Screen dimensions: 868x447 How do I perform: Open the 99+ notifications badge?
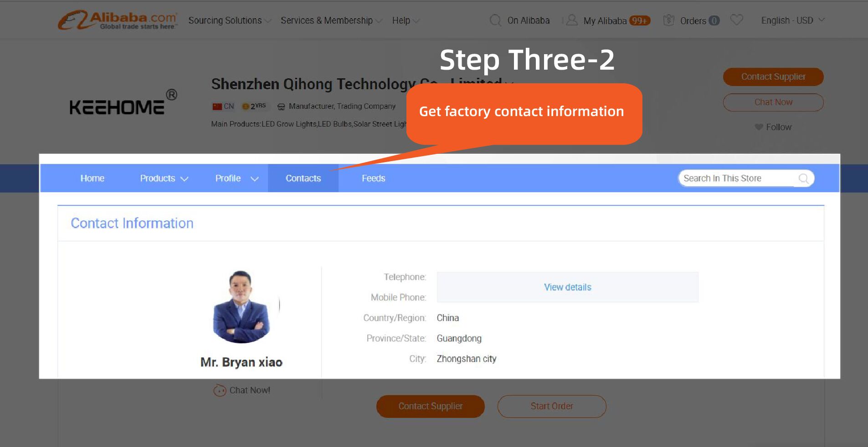640,20
